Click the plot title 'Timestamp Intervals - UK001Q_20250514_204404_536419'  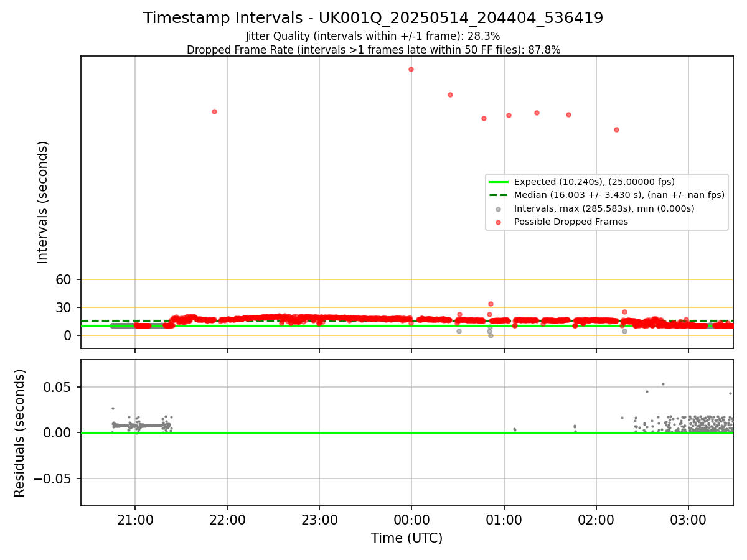coord(373,18)
